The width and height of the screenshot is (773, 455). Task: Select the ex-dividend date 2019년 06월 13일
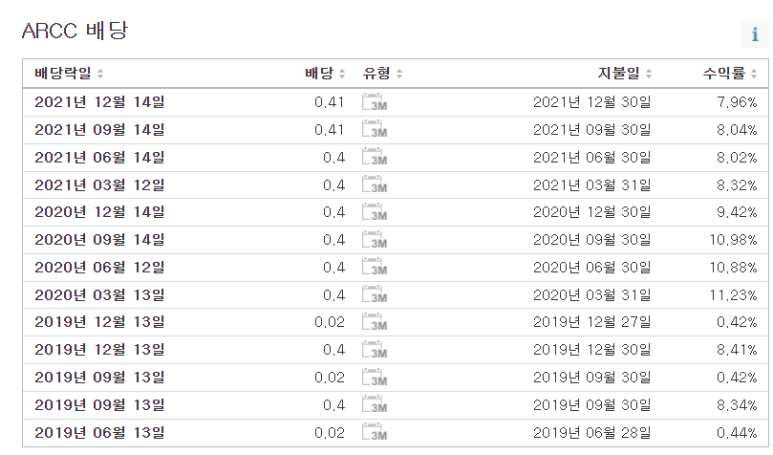point(100,432)
